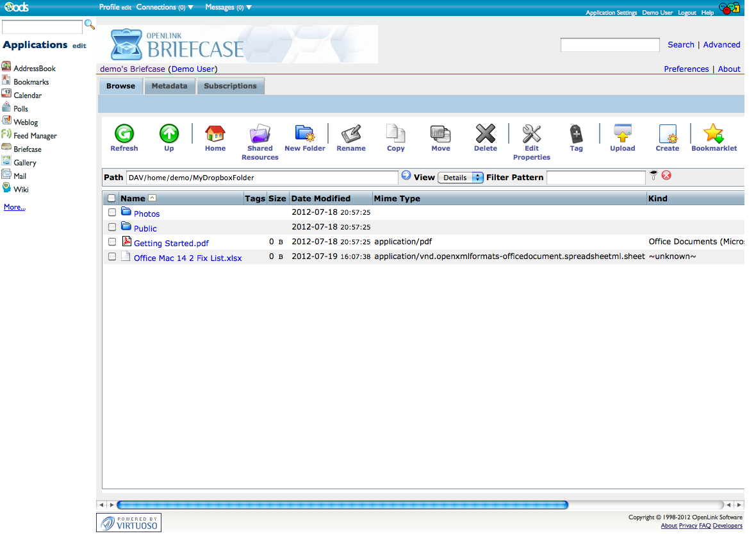Switch to the Subscriptions tab
Image resolution: width=756 pixels, height=545 pixels.
[x=230, y=86]
